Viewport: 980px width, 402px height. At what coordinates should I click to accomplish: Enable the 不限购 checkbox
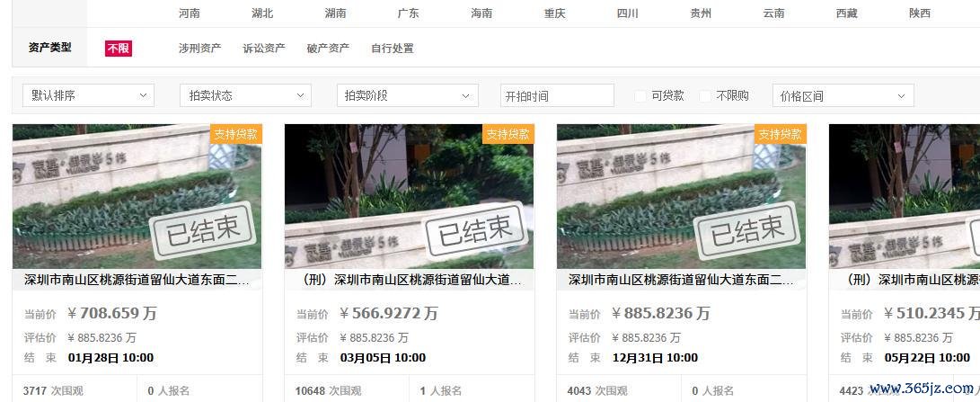pyautogui.click(x=705, y=96)
